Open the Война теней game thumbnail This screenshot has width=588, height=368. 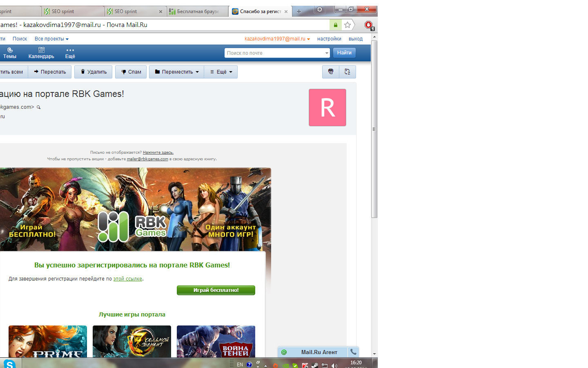pos(216,341)
